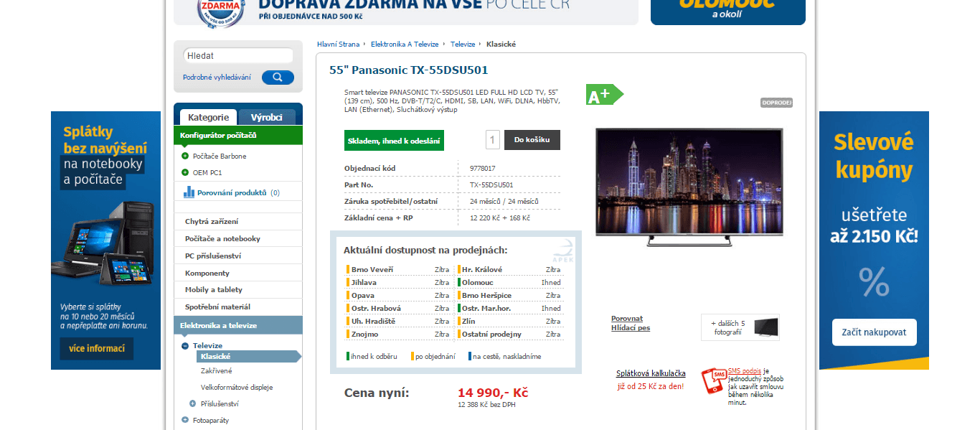Click the magnifier search button
Screen dimensions: 980x430
(278, 78)
